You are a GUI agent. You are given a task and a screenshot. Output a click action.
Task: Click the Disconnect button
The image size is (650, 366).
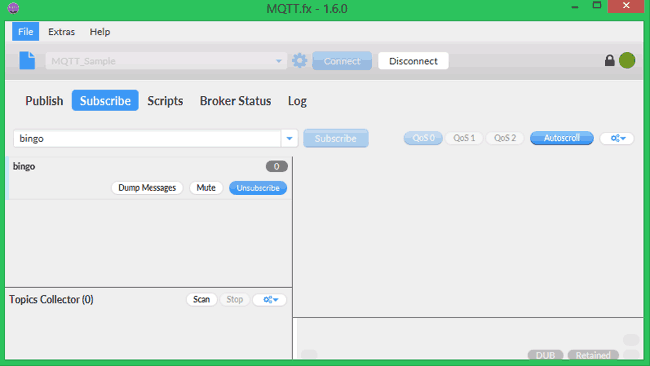click(x=413, y=61)
